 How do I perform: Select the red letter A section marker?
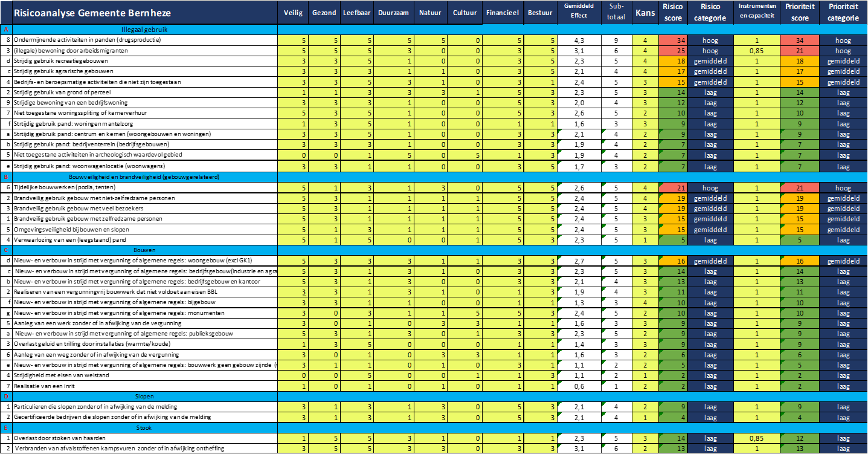6,29
